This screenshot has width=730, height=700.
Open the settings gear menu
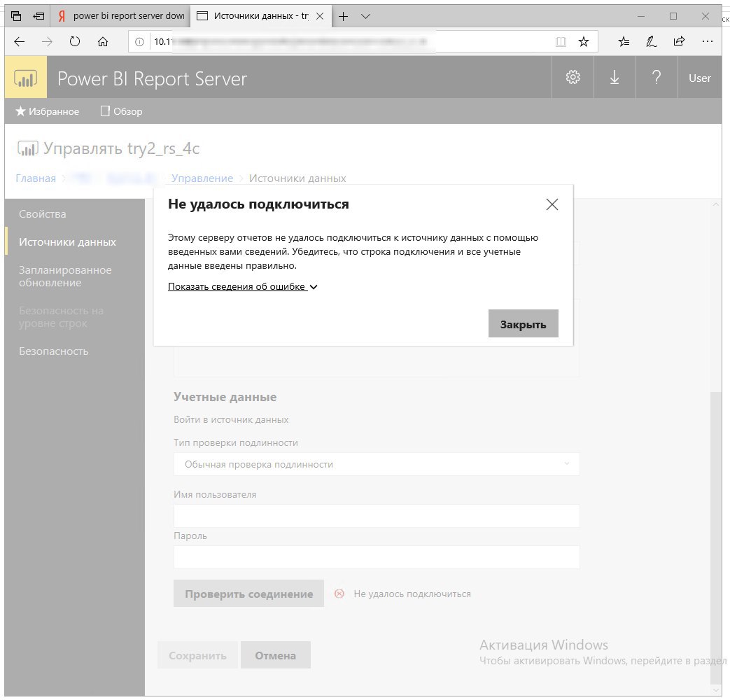coord(573,77)
